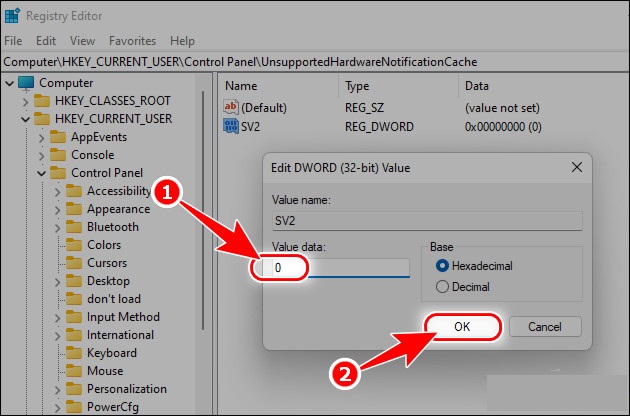Expand the Desktop key
The width and height of the screenshot is (630, 416).
57,282
